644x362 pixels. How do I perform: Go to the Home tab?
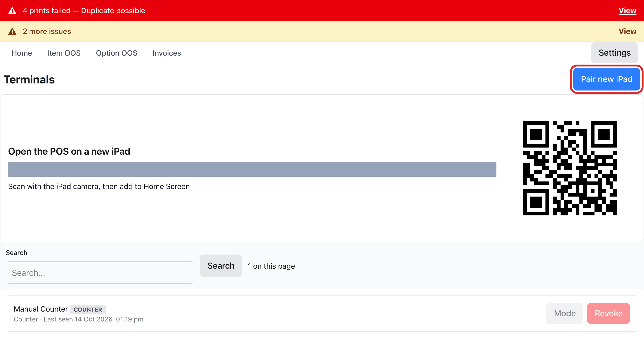22,53
